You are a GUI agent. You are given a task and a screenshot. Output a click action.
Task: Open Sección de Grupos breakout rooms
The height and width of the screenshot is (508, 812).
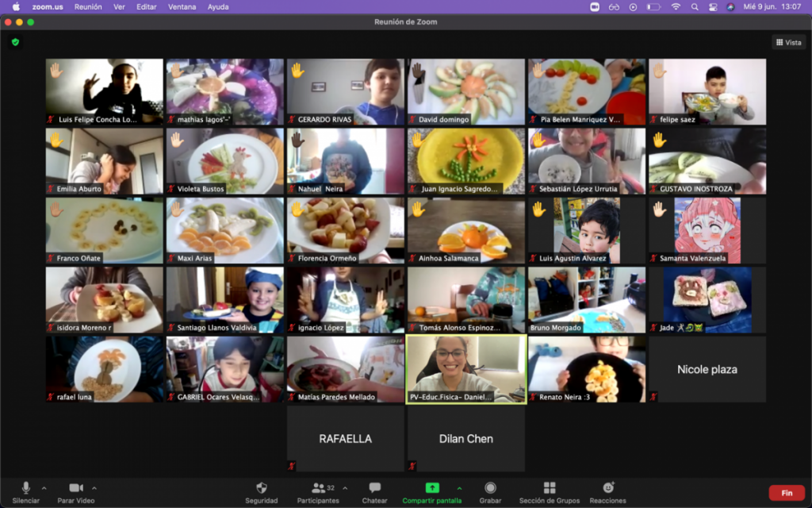[x=549, y=488]
